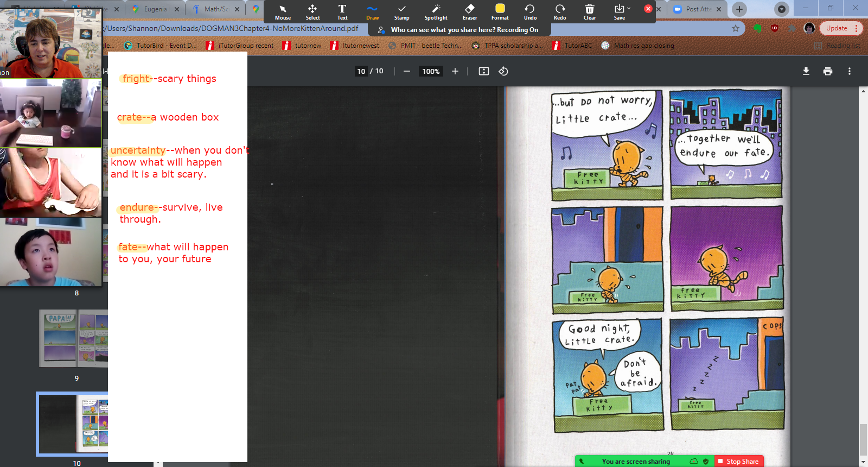The image size is (868, 467).
Task: Pick the Text annotation tool
Action: click(342, 11)
